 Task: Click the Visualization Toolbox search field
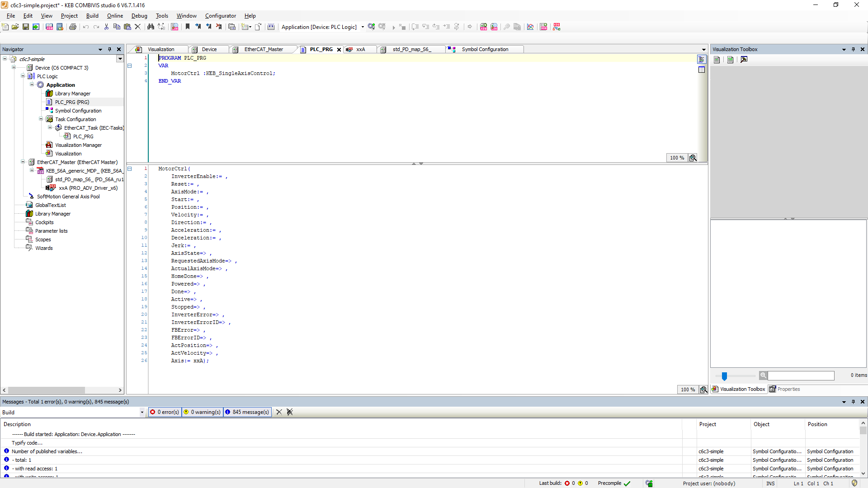tap(801, 375)
